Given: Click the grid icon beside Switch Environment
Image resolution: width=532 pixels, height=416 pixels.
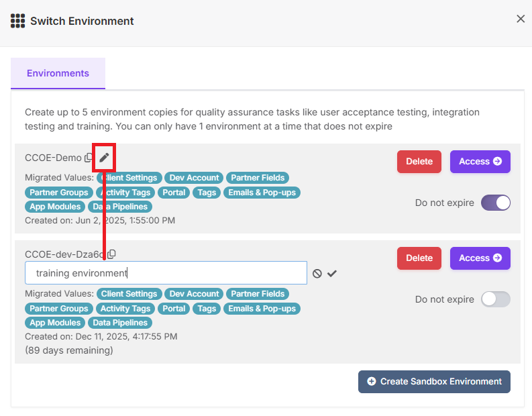Looking at the screenshot, I should point(17,21).
